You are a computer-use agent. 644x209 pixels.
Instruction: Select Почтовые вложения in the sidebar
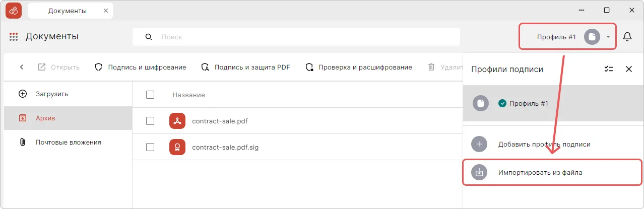click(x=68, y=142)
